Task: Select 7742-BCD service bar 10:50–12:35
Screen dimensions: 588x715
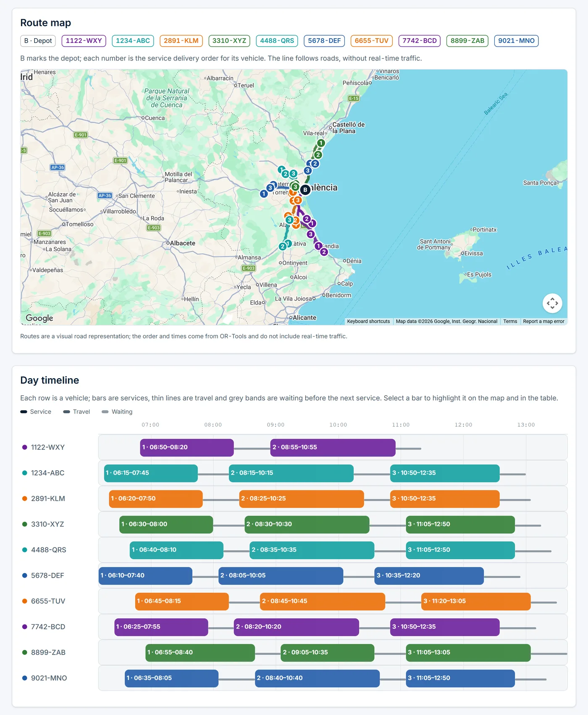Action: coord(445,627)
